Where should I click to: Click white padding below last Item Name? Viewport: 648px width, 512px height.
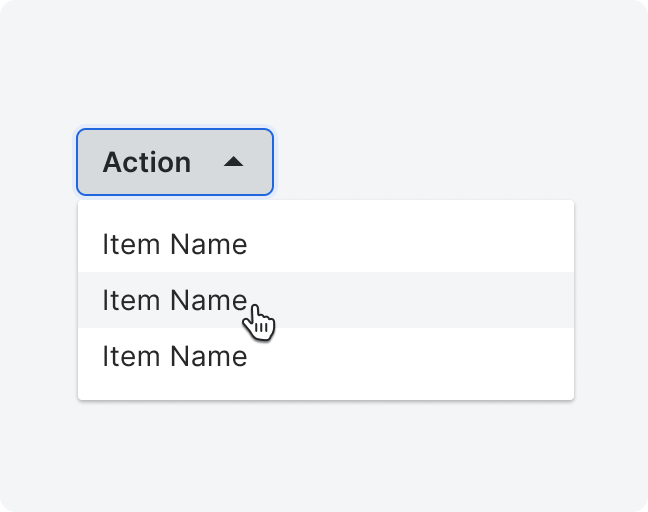[x=326, y=391]
